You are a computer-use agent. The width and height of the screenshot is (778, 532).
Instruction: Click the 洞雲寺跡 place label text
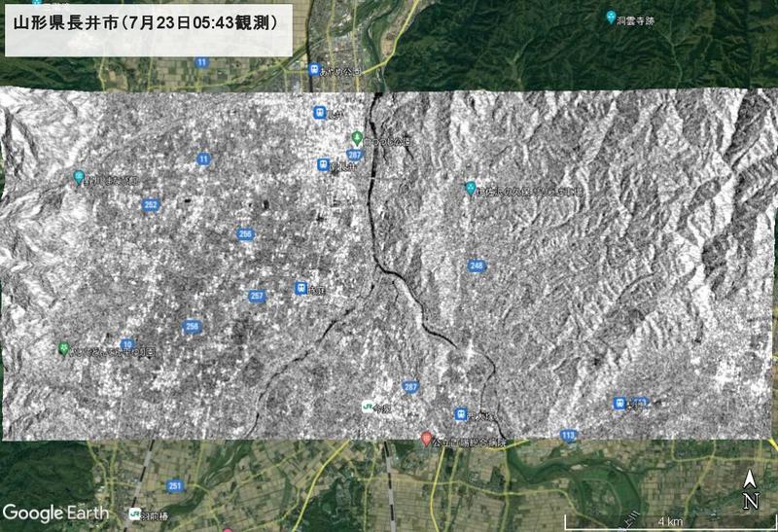636,21
